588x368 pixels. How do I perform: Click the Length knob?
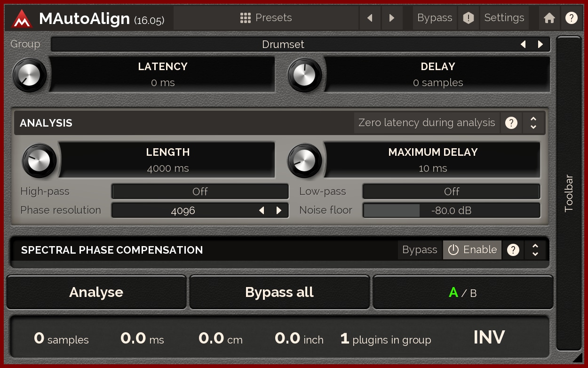coord(40,160)
